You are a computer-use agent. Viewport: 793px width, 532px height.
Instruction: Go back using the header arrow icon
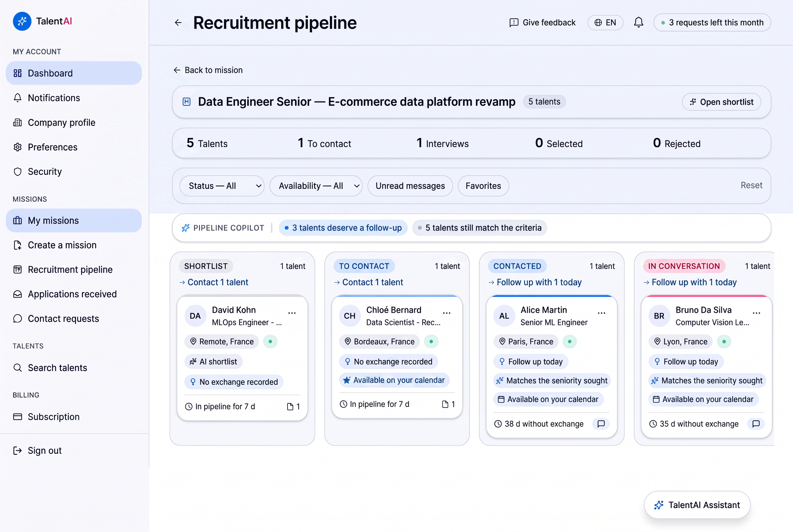pyautogui.click(x=178, y=23)
